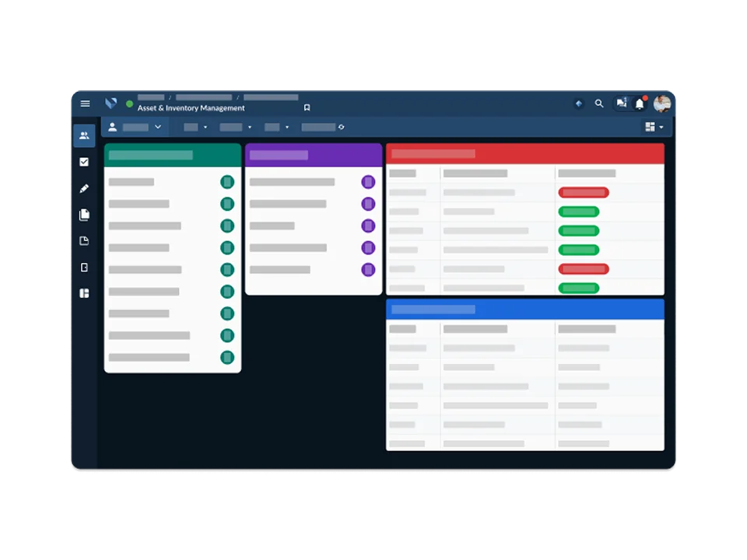Click the last purple circle in the purple card
Image resolution: width=747 pixels, height=560 pixels.
pyautogui.click(x=368, y=270)
